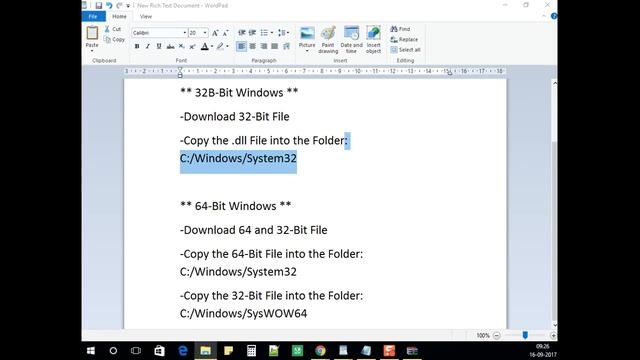Insert a Picture
The image size is (640, 360).
click(307, 37)
